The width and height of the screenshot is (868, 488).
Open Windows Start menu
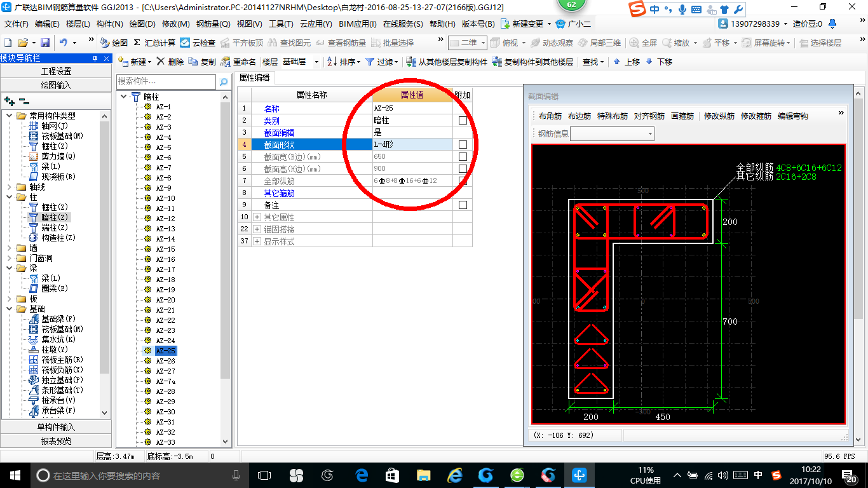[x=14, y=475]
